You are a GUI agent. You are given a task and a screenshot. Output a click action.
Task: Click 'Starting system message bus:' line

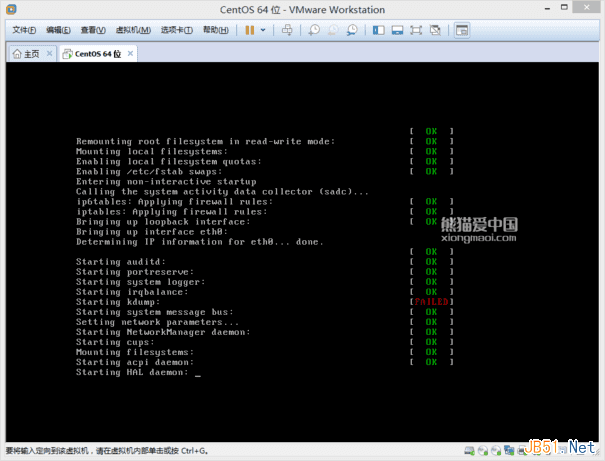[155, 312]
